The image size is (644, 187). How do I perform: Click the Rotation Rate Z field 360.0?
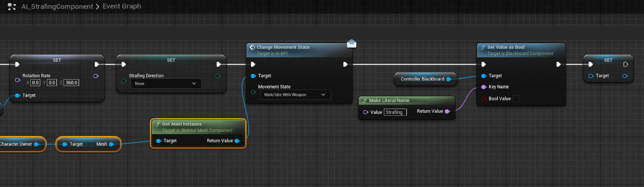71,83
